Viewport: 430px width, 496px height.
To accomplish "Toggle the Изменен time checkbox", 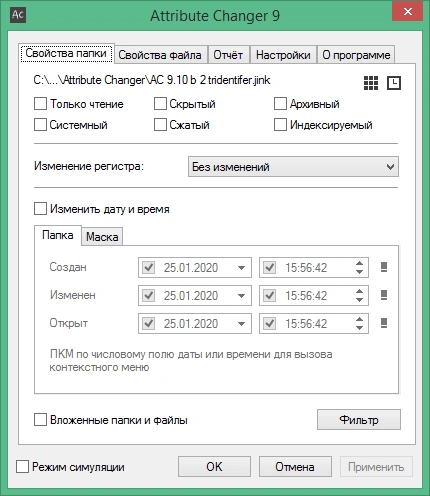I will coord(269,295).
